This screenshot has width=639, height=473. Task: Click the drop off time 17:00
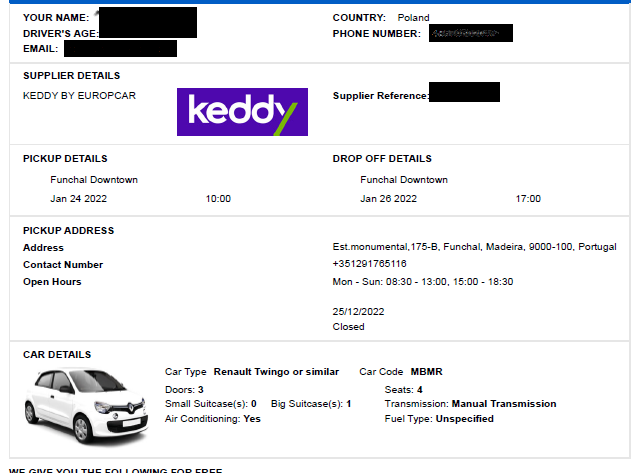click(528, 199)
